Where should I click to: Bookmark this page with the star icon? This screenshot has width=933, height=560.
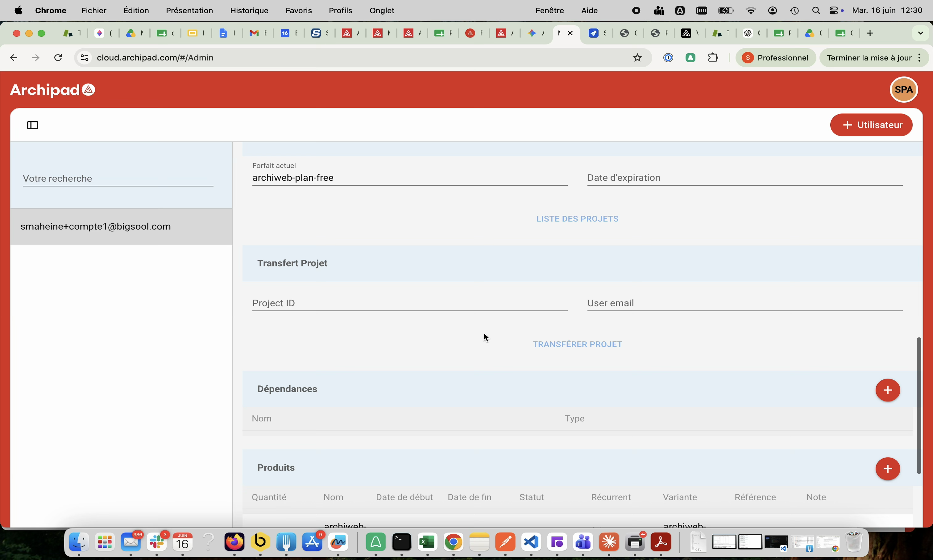click(x=637, y=58)
